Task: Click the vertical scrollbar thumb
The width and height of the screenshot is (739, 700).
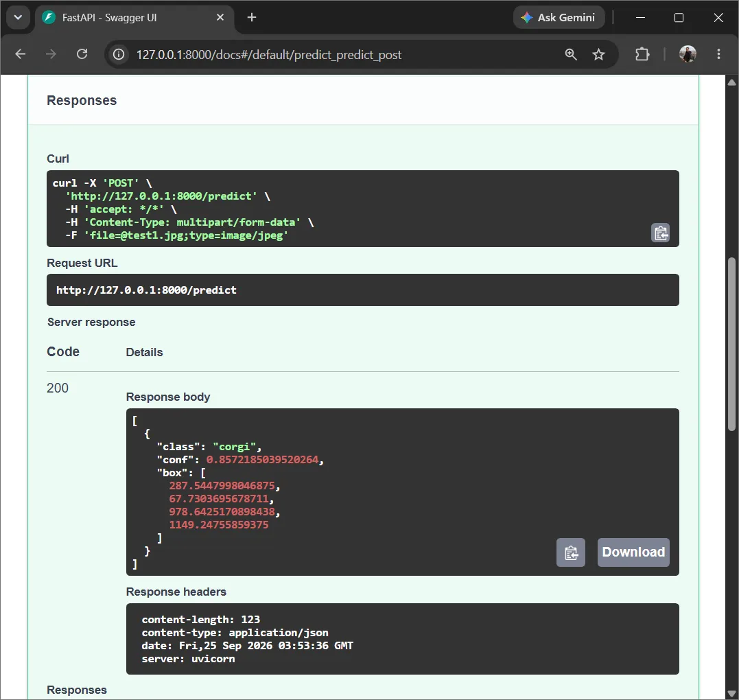Action: coord(731,344)
